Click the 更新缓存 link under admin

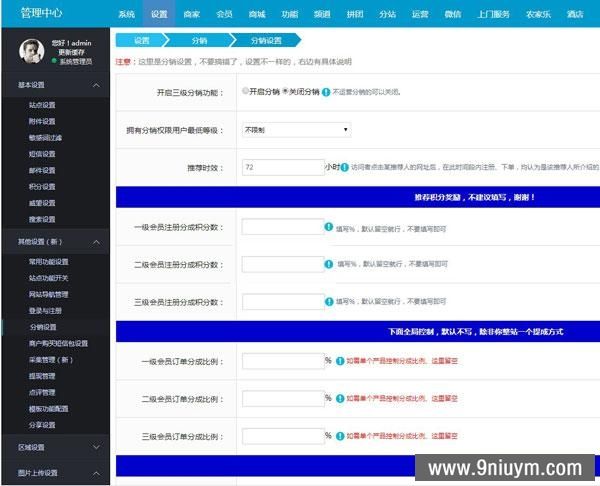[72, 52]
